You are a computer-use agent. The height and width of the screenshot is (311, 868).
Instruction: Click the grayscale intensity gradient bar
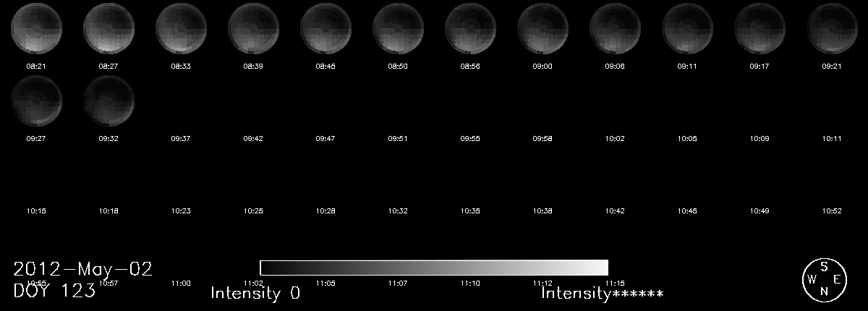434,268
